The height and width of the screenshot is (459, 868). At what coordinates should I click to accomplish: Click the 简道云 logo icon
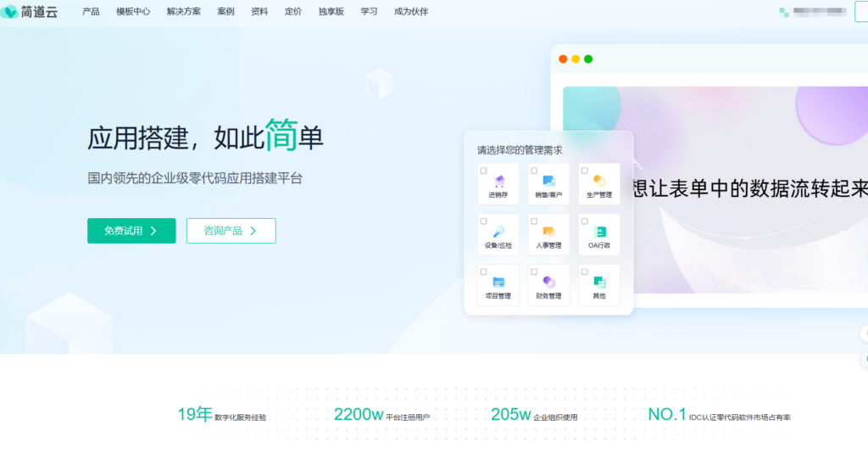(x=10, y=12)
